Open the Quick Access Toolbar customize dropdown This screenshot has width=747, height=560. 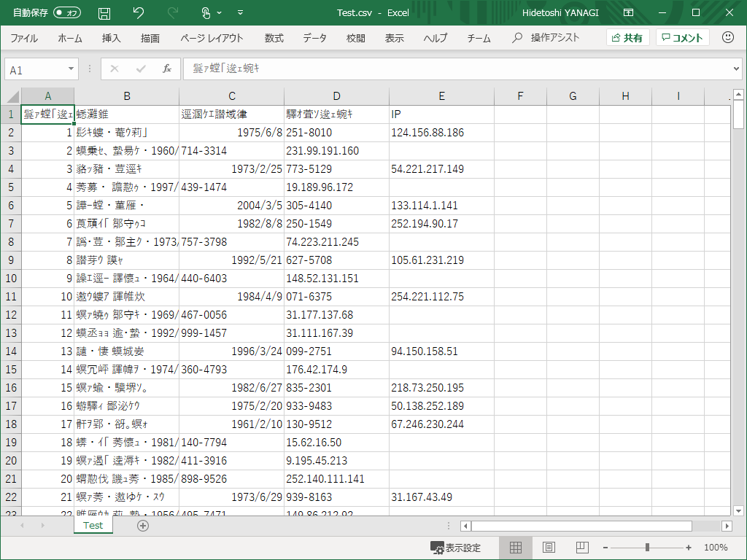pos(240,12)
